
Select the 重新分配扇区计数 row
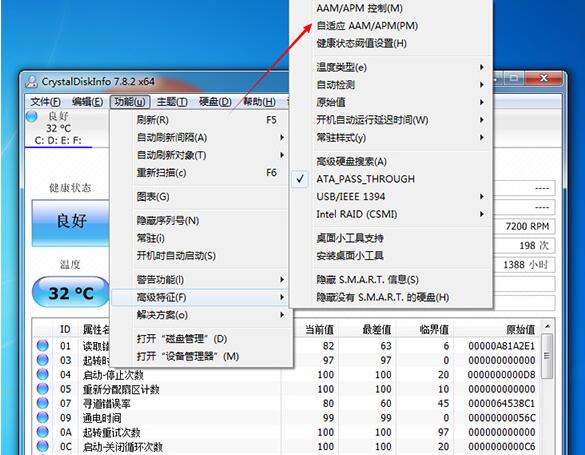point(287,389)
